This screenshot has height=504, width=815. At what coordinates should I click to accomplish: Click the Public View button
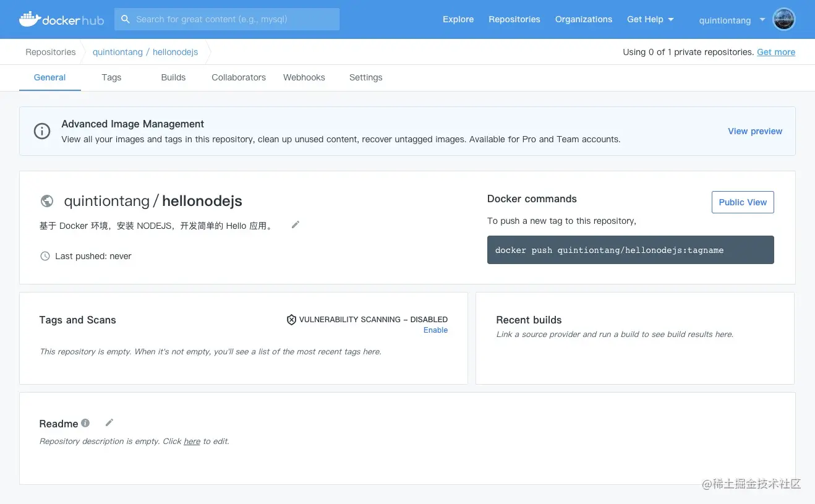click(743, 202)
